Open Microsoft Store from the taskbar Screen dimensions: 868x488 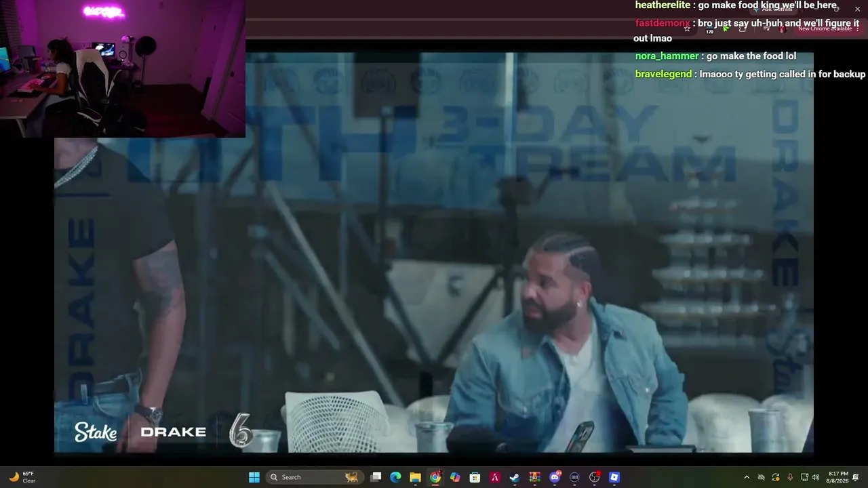tap(475, 477)
